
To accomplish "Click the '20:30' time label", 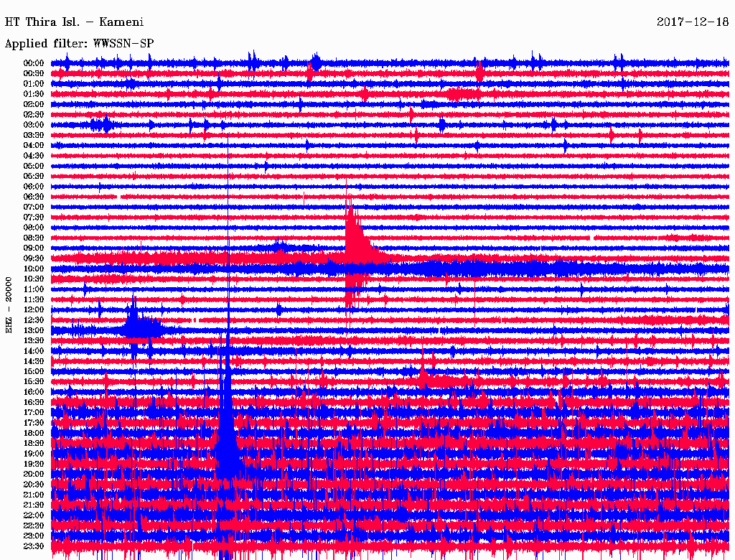I will pos(34,485).
